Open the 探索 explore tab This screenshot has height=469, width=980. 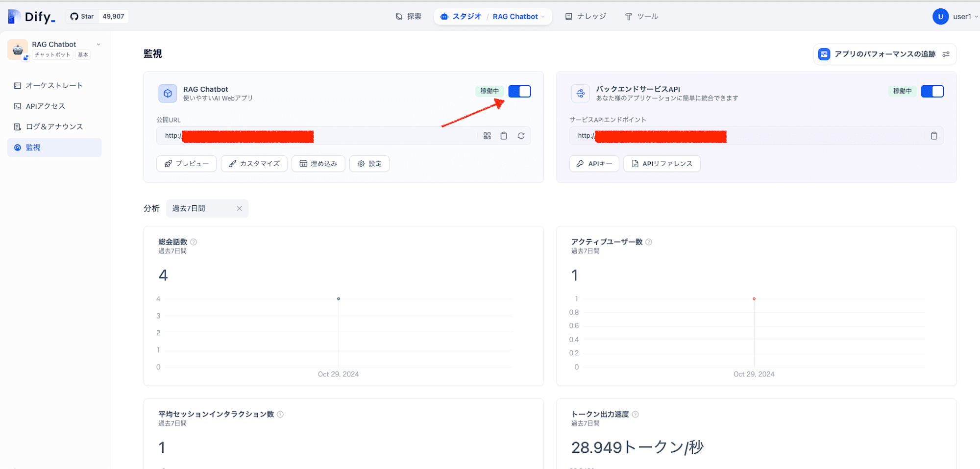(x=408, y=17)
